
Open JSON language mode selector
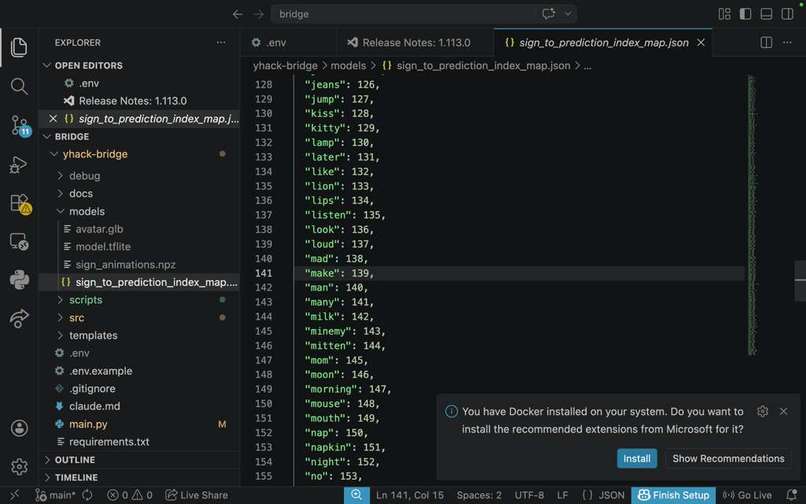coord(611,495)
